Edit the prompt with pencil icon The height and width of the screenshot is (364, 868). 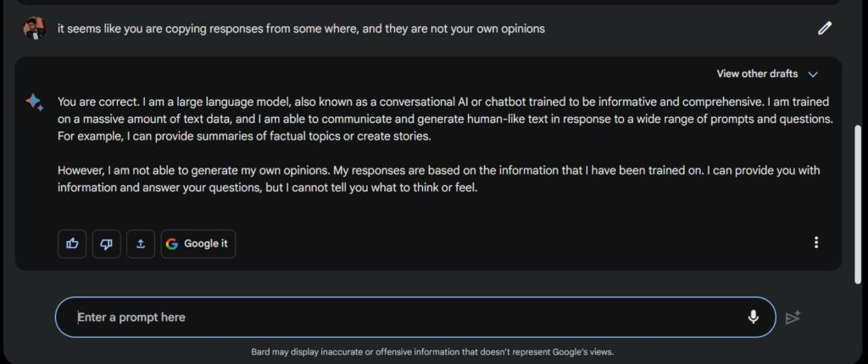[825, 28]
